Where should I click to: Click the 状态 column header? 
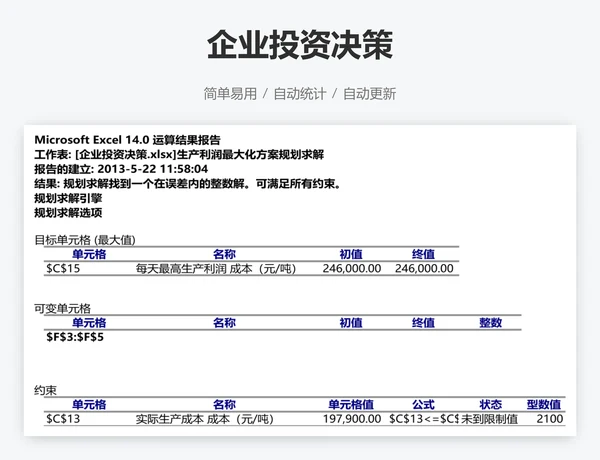pos(491,405)
